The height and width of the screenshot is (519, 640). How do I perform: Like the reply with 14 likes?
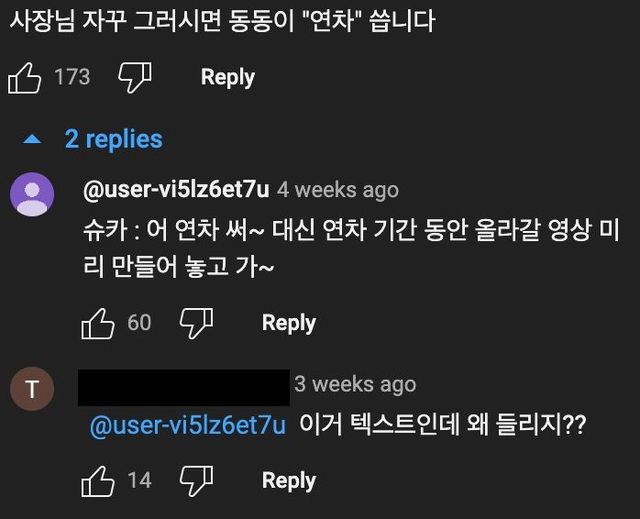tap(98, 480)
